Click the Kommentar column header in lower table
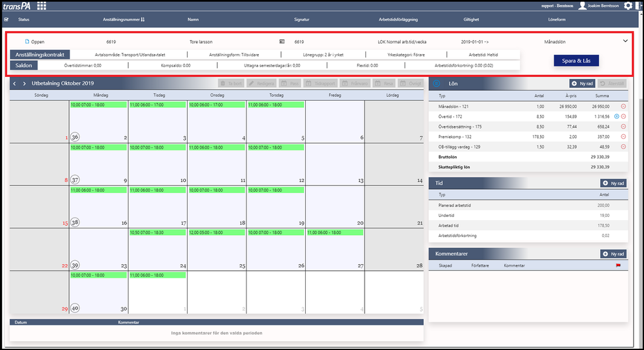The width and height of the screenshot is (644, 350). (128, 322)
